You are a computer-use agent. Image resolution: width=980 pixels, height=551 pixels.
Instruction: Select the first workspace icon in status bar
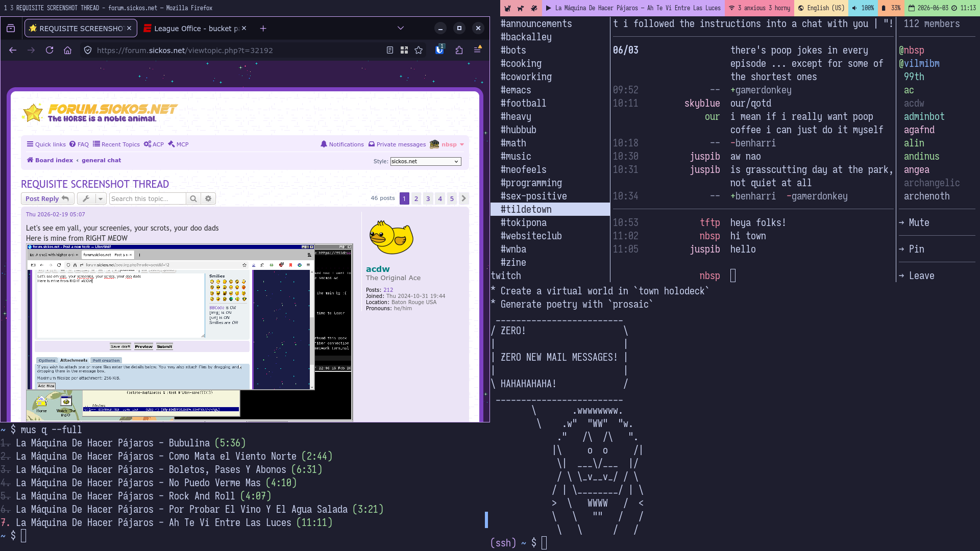[508, 8]
